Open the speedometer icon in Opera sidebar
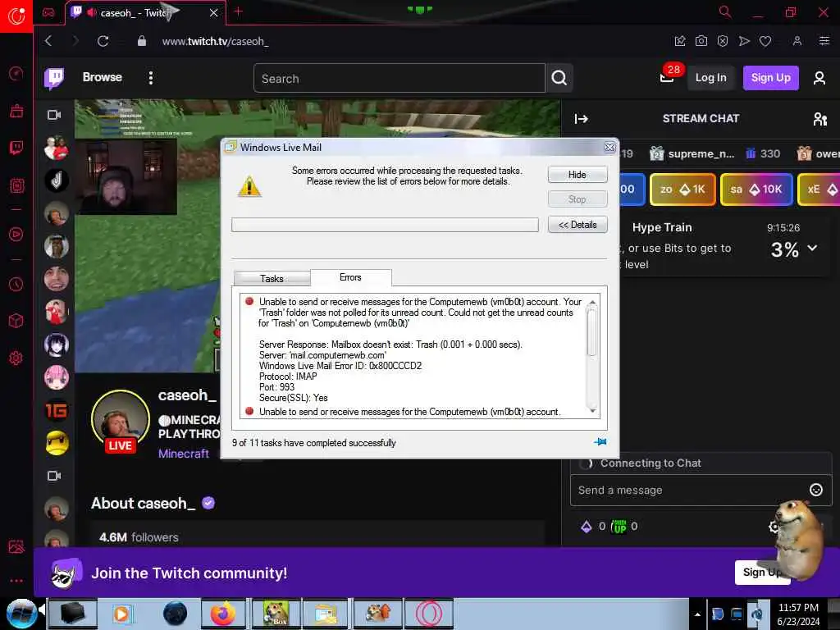The width and height of the screenshot is (840, 630). click(x=16, y=73)
